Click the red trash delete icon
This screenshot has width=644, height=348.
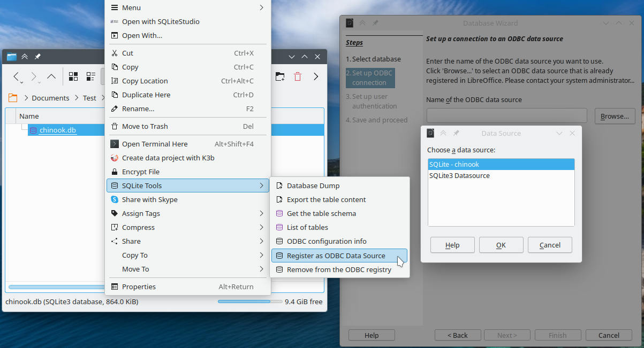298,76
